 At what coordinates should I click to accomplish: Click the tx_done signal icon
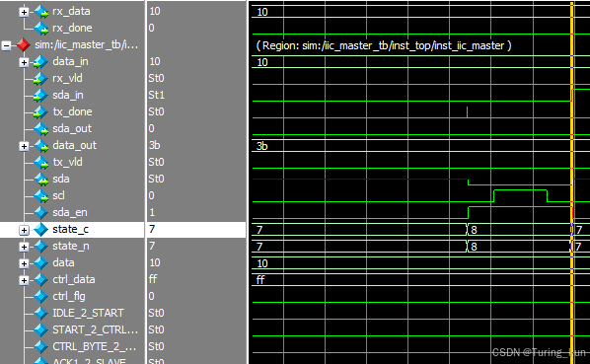(41, 112)
